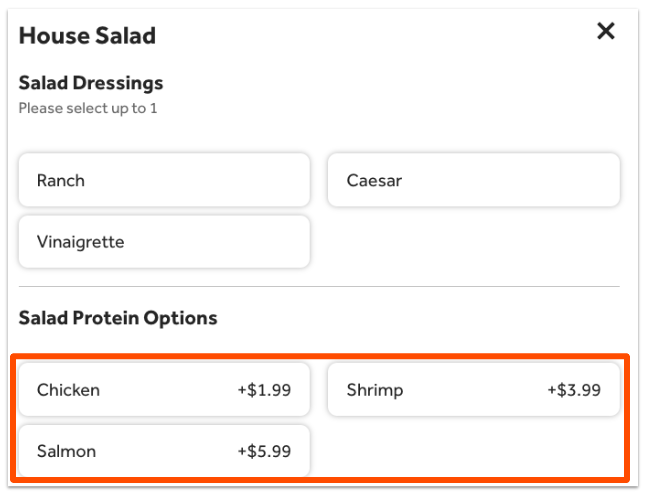The width and height of the screenshot is (648, 496).
Task: Click the +$3.99 price label
Action: 574,390
